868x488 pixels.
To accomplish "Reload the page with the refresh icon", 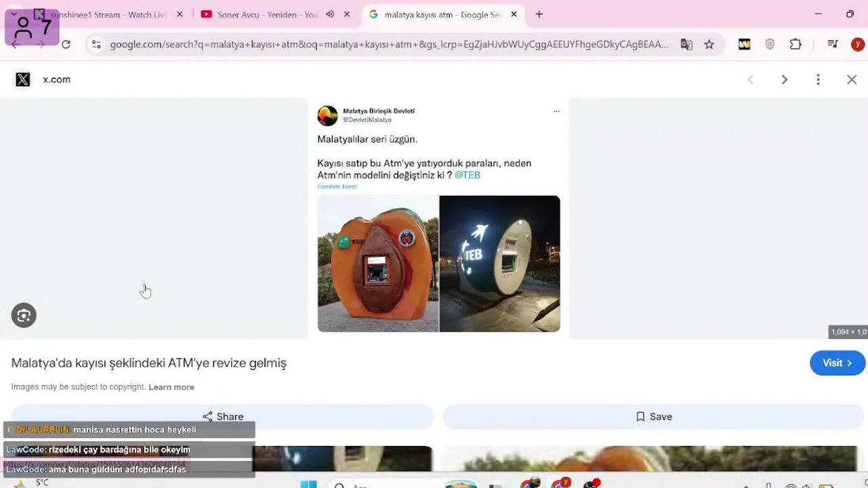I will click(66, 45).
